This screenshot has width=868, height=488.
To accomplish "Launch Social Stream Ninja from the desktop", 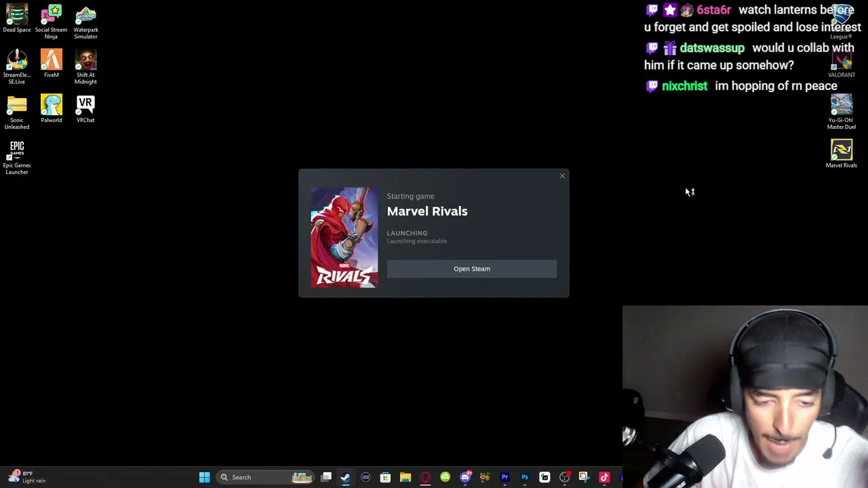I will [51, 22].
